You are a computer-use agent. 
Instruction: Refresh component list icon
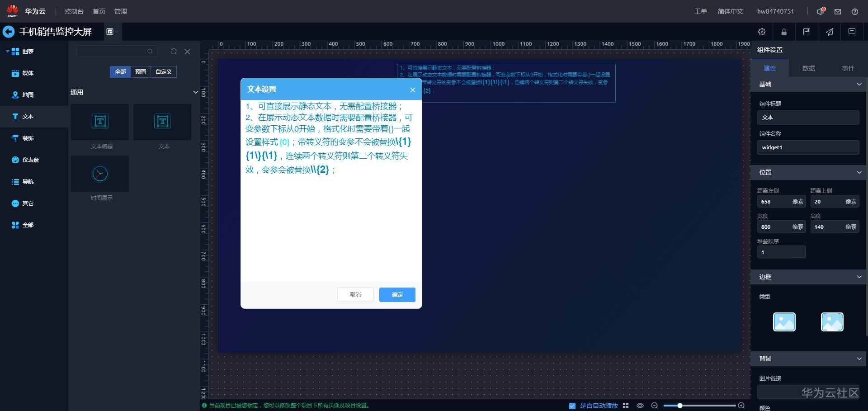pos(174,52)
